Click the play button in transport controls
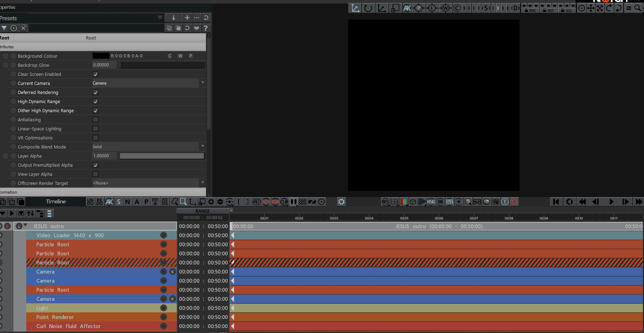Image resolution: width=644 pixels, height=333 pixels. [611, 202]
